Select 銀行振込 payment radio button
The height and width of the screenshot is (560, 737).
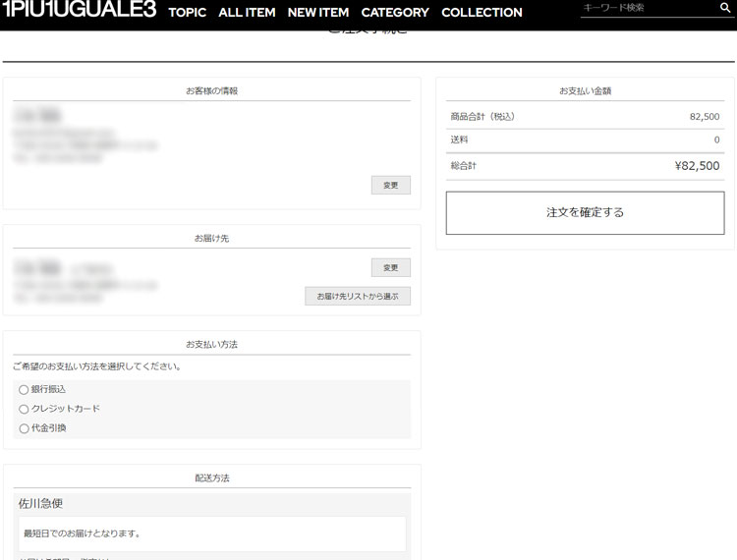[x=24, y=390]
